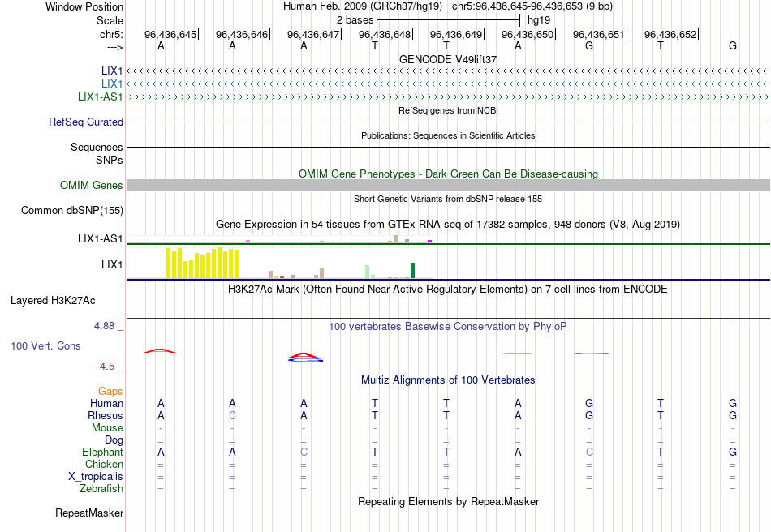Open Publications: Sequences in Scientific Articles title
The width and height of the screenshot is (771, 532).
448,135
